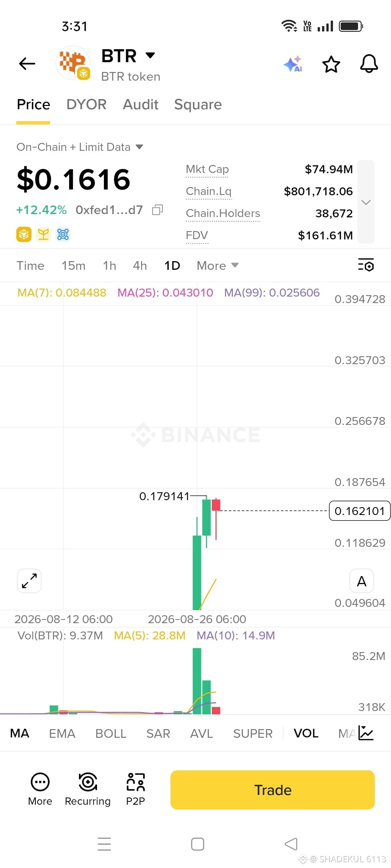Open the indicators chart icon

[x=366, y=733]
